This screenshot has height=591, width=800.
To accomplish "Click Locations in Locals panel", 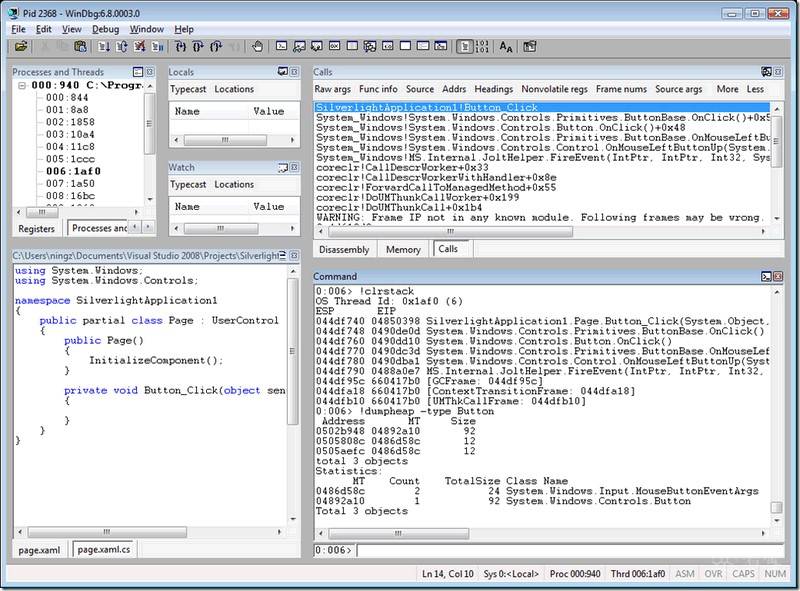I will (234, 89).
